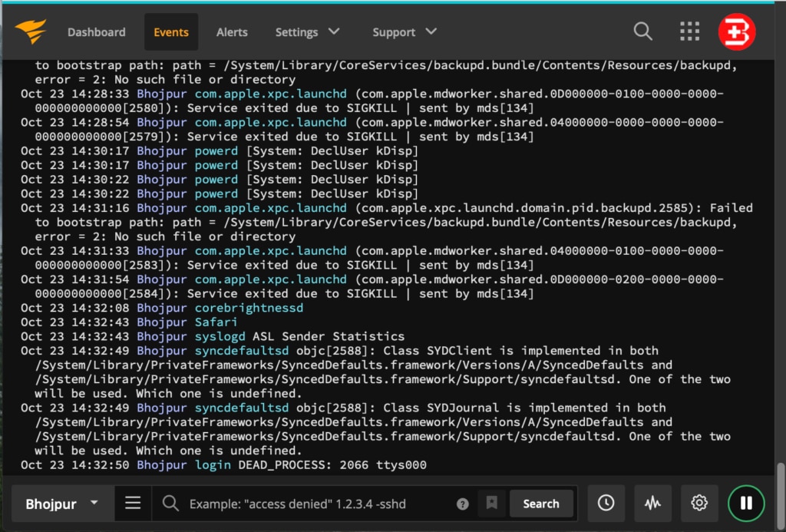786x532 pixels.
Task: Open the gear viewer settings
Action: tap(699, 503)
